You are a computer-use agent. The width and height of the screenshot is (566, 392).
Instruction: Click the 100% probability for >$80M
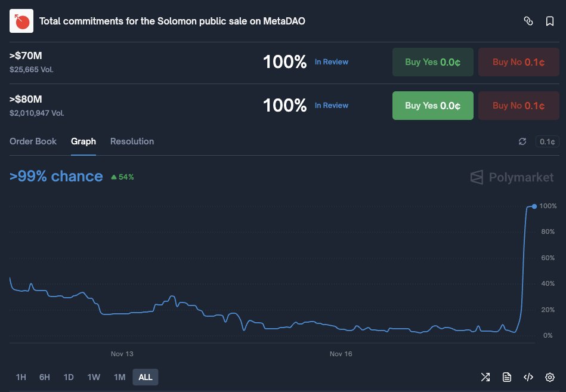tap(285, 106)
